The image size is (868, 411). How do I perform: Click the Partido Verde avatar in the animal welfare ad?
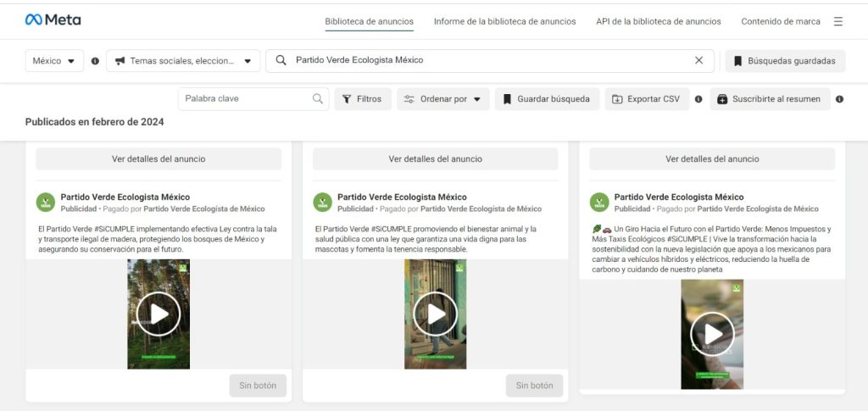[x=322, y=202]
